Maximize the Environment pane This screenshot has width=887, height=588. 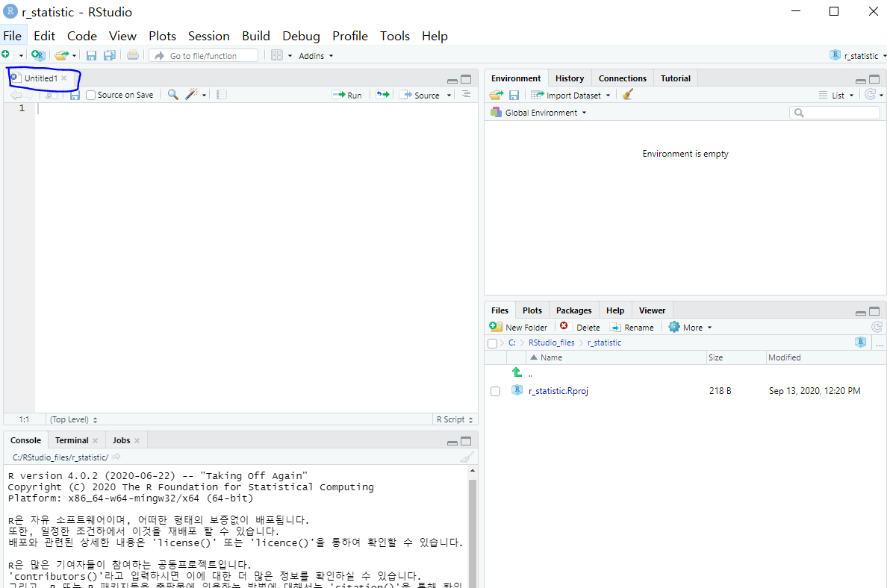pos(874,79)
